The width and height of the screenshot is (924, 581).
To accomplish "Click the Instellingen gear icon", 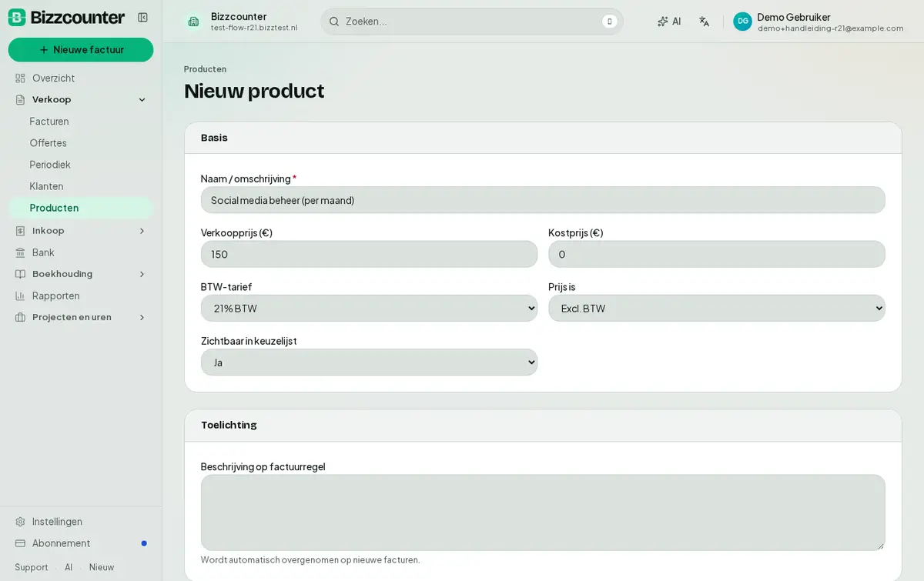I will coord(20,522).
